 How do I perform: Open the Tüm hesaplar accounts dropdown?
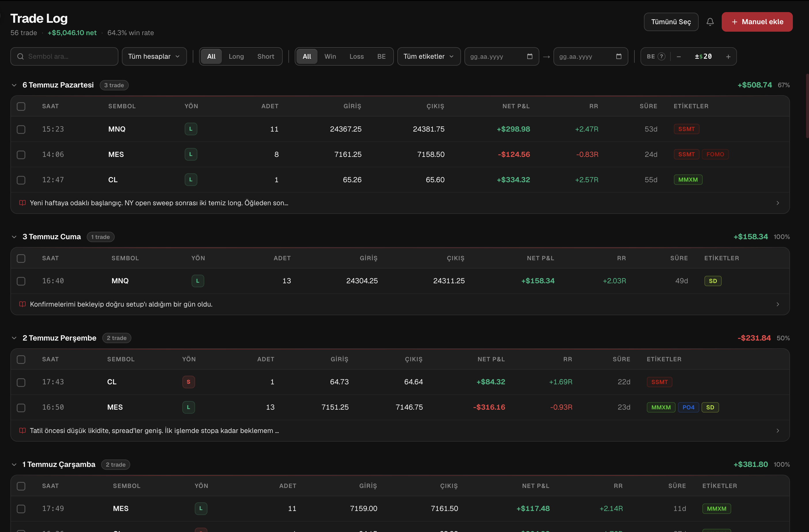(x=154, y=56)
